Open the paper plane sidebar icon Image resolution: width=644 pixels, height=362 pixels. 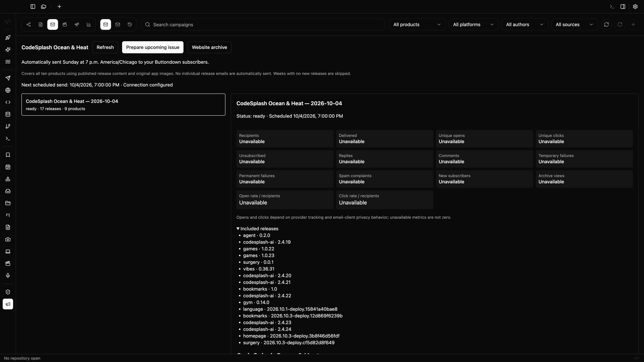click(x=8, y=78)
